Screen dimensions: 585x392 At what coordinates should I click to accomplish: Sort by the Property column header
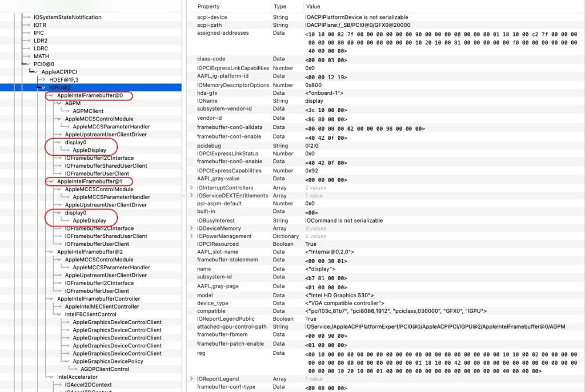coord(209,6)
